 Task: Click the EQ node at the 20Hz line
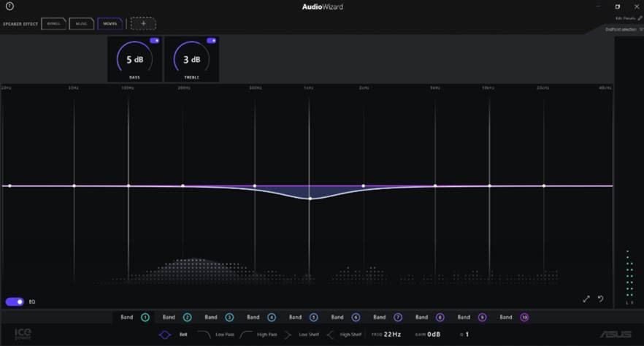(10, 186)
